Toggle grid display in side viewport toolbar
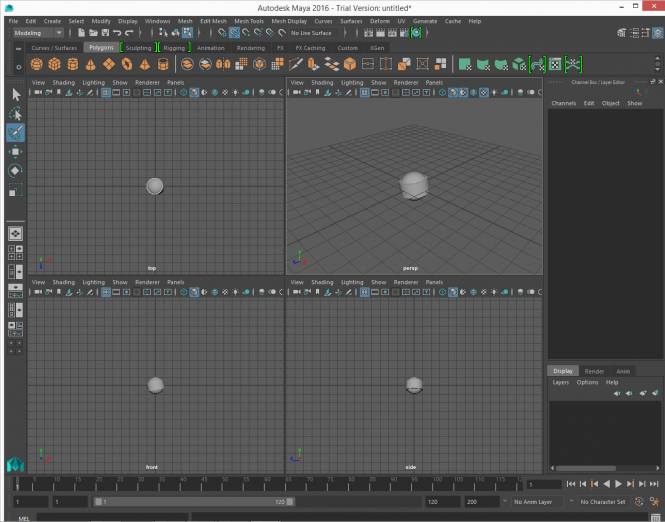 click(x=364, y=292)
